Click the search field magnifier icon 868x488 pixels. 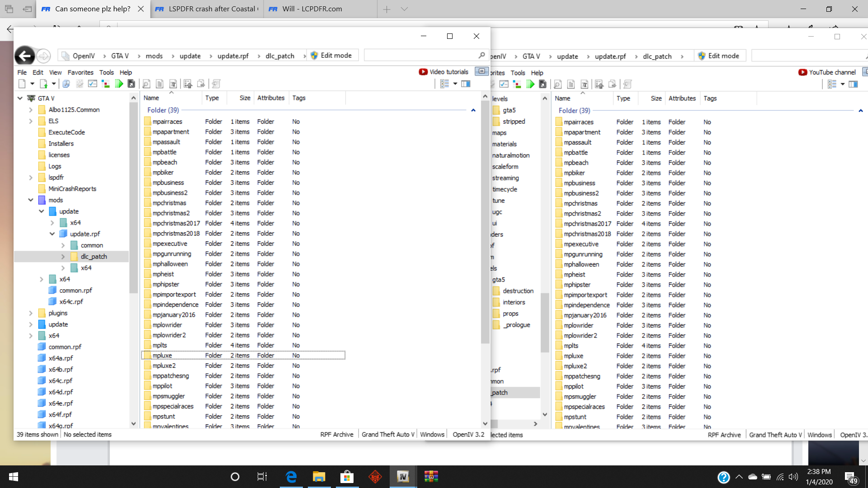pos(481,55)
